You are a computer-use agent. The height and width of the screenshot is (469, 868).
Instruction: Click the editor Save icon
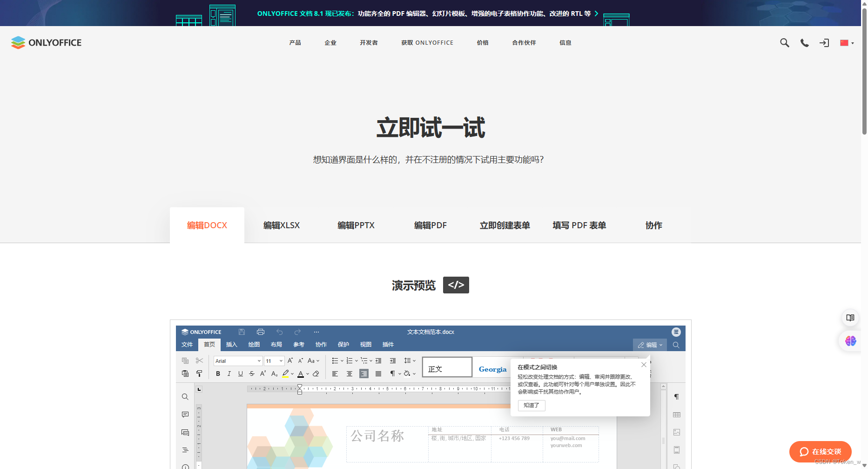(x=242, y=332)
